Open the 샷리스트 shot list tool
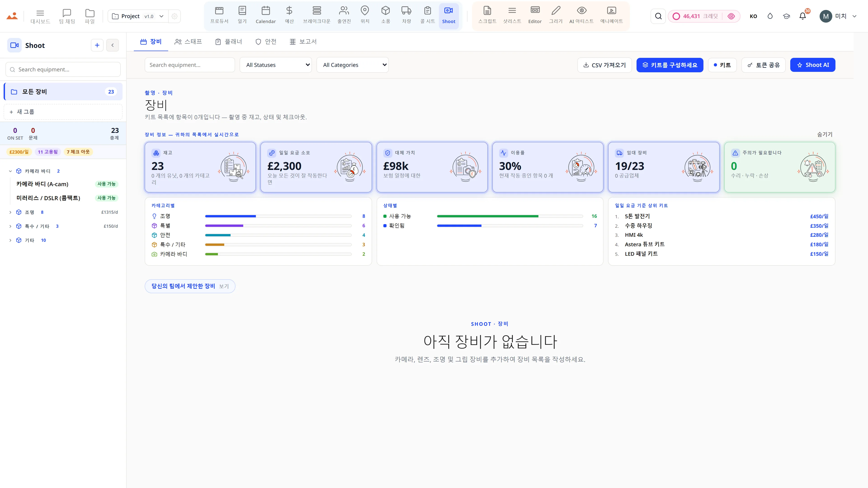 512,16
